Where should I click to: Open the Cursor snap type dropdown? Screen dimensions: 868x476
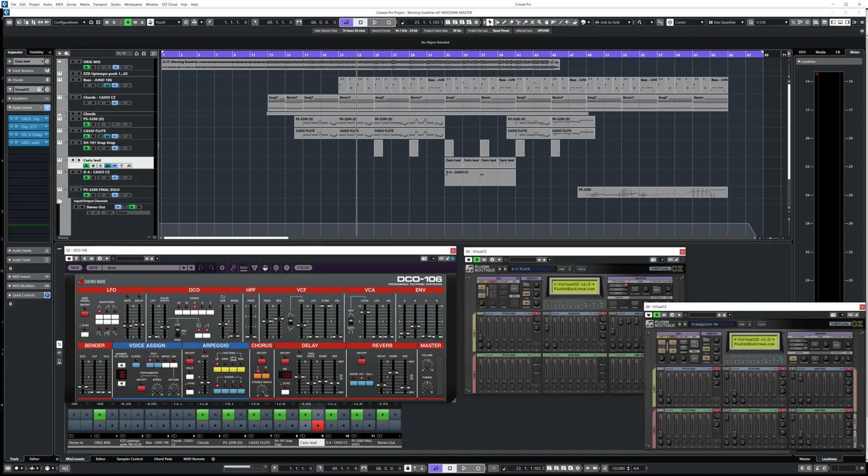coord(689,22)
